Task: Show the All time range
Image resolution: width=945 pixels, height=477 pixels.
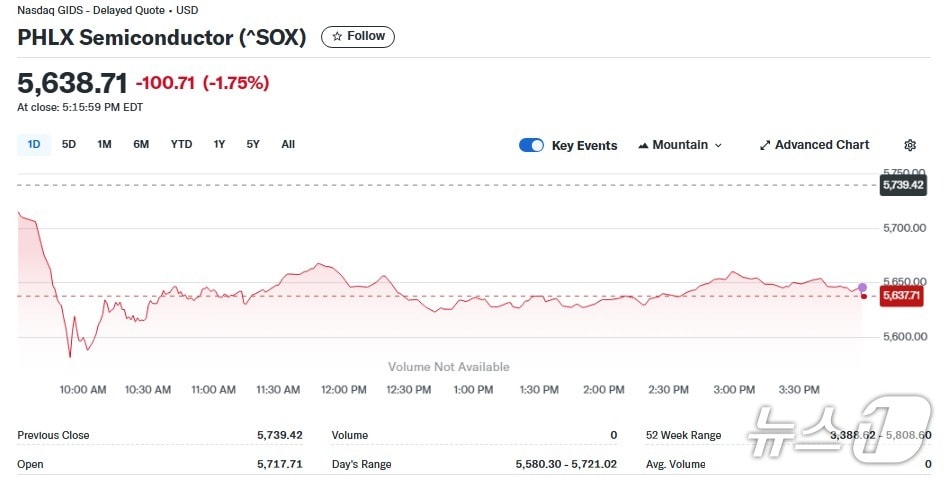Action: pos(288,144)
